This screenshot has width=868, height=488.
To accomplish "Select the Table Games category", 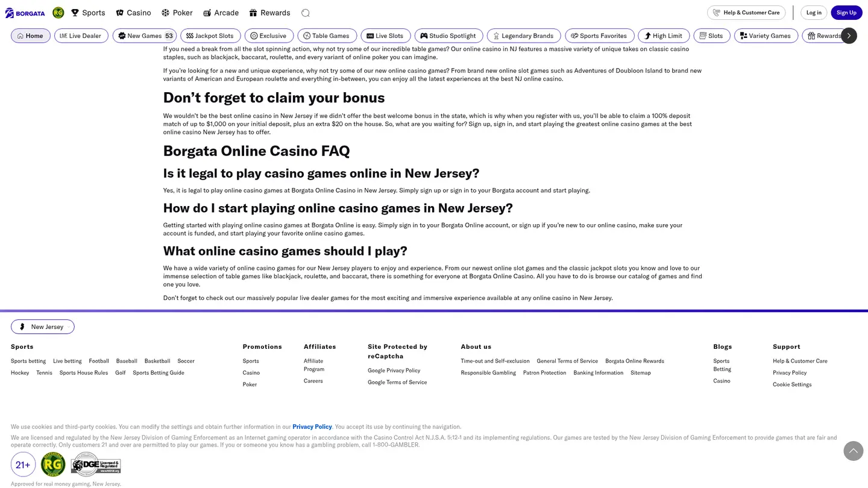I will point(327,36).
